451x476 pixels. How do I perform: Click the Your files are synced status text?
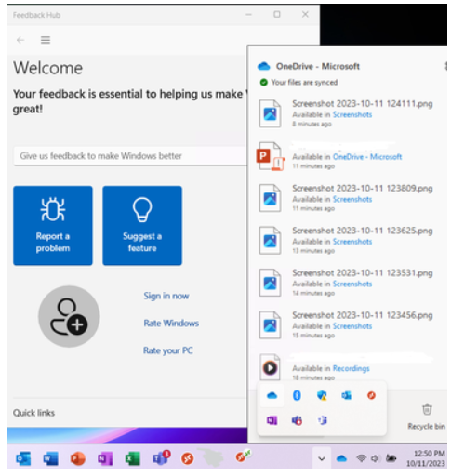304,83
